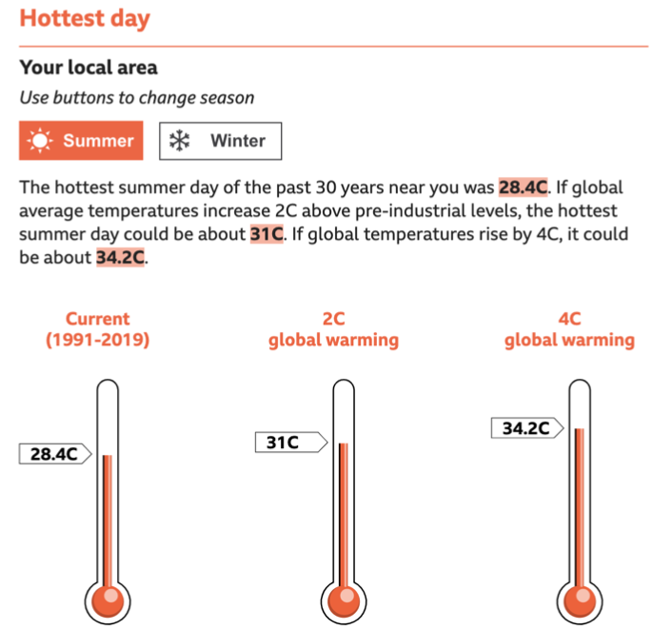Click the 4C global warming column title

click(569, 329)
